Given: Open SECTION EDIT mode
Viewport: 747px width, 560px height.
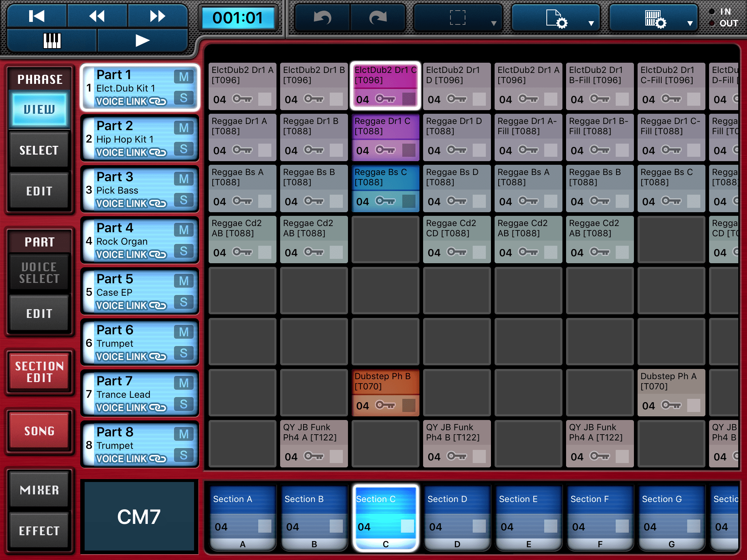Looking at the screenshot, I should pos(39,372).
